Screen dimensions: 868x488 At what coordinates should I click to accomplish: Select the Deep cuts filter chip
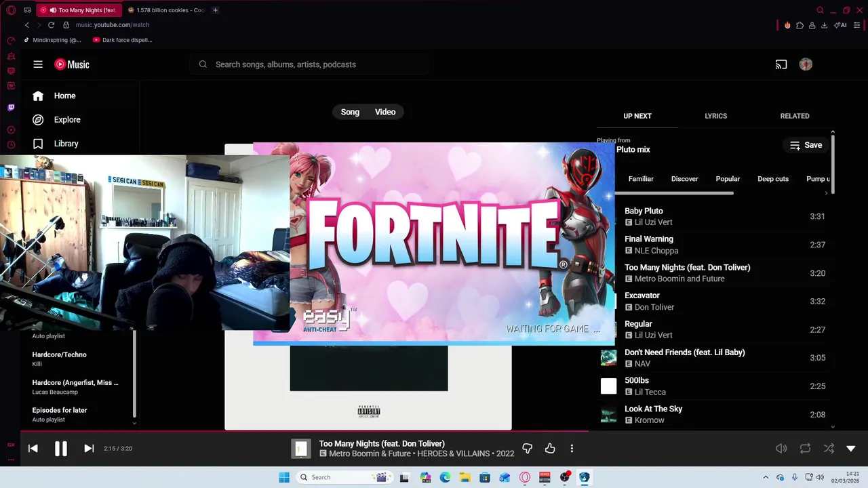(773, 179)
